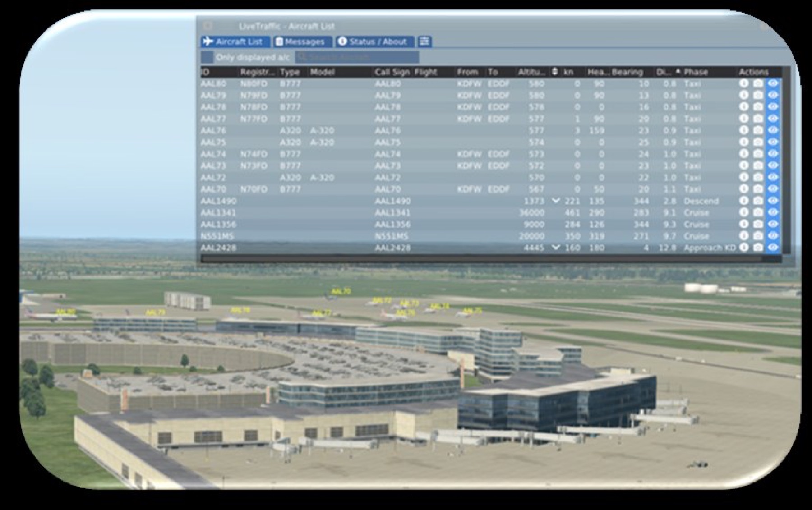Hide AAL1490 using its eye icon

click(x=773, y=201)
